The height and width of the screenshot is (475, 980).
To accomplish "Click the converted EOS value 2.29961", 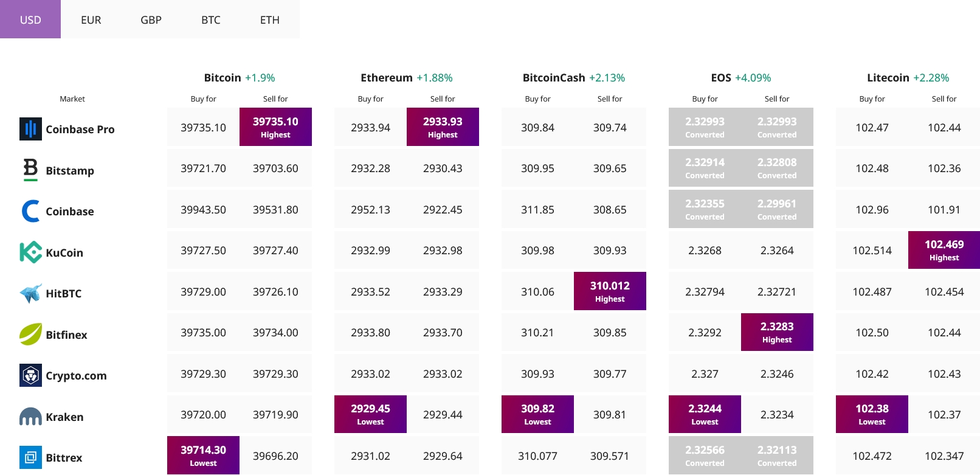I will [777, 209].
